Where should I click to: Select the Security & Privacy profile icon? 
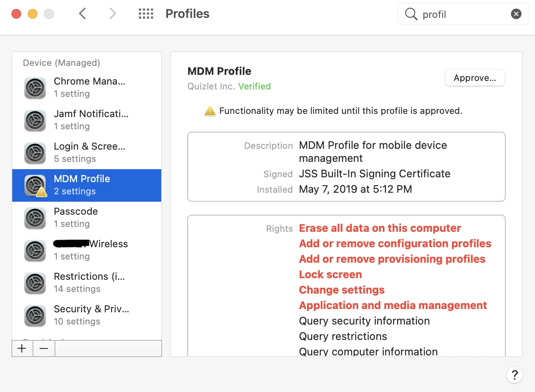pyautogui.click(x=35, y=316)
